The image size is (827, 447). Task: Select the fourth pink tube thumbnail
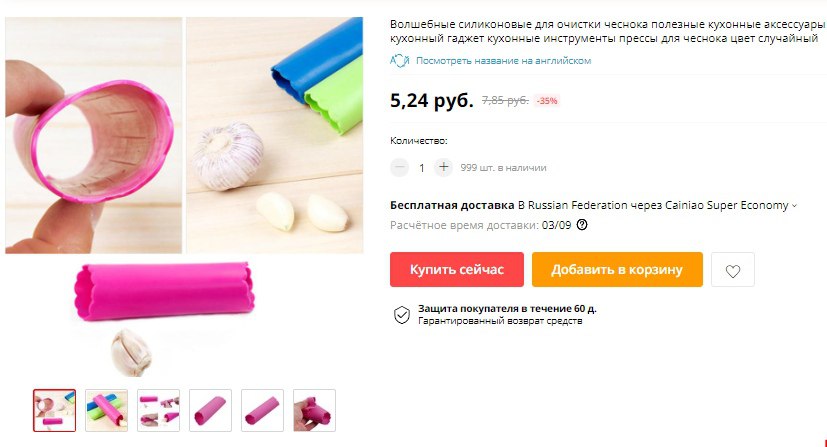point(210,410)
